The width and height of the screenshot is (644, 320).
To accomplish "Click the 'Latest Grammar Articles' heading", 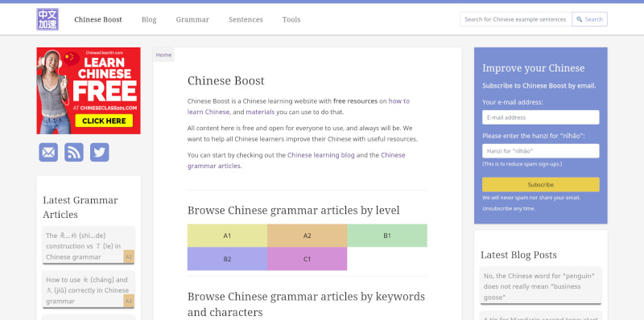I will coord(80,207).
